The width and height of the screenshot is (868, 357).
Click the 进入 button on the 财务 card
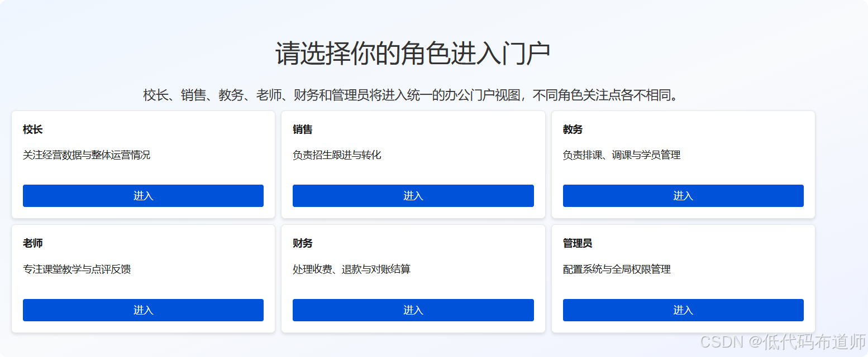[413, 310]
